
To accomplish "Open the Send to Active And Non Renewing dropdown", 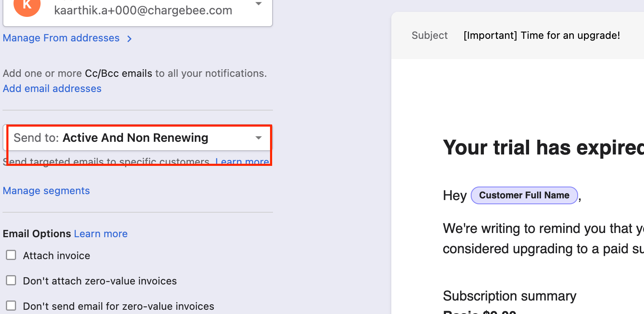I will click(x=135, y=138).
